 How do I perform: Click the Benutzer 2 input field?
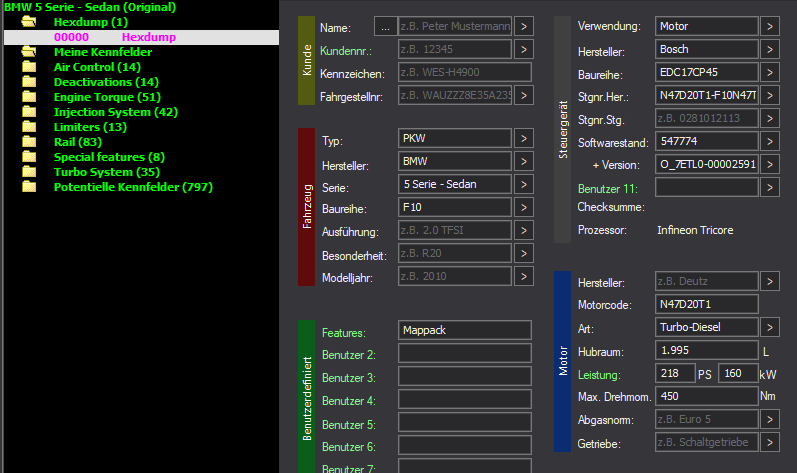(465, 353)
